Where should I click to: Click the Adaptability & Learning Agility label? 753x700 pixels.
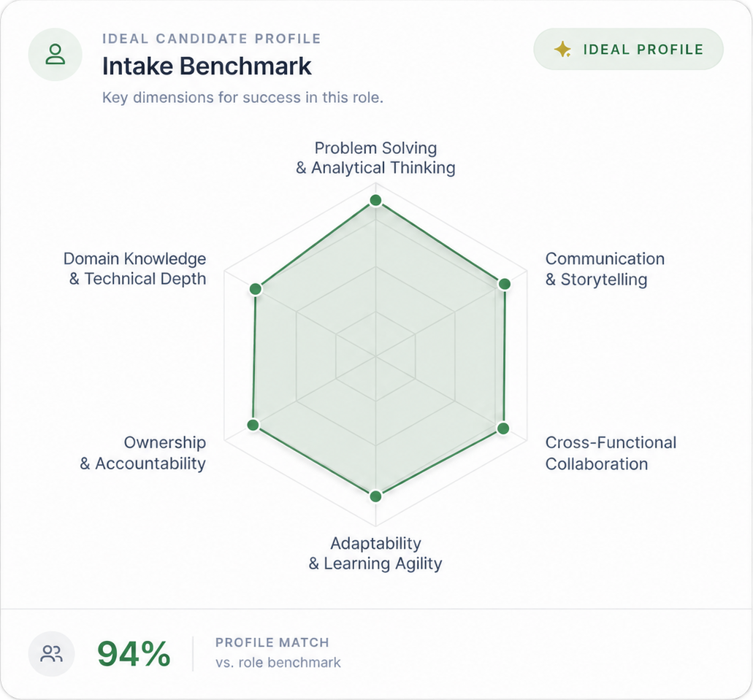(x=375, y=553)
